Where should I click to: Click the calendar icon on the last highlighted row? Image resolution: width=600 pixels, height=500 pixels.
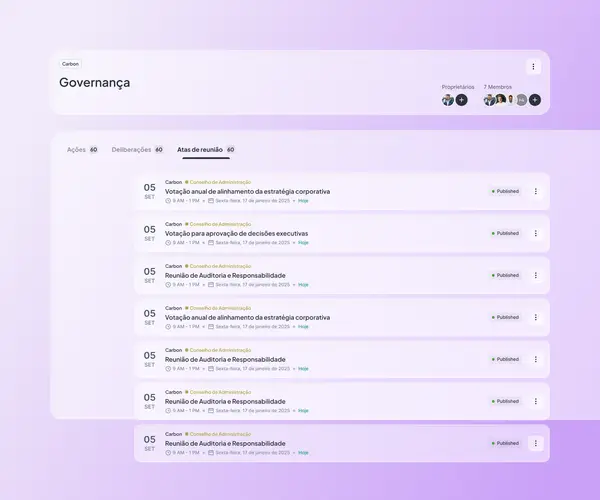[x=211, y=453]
